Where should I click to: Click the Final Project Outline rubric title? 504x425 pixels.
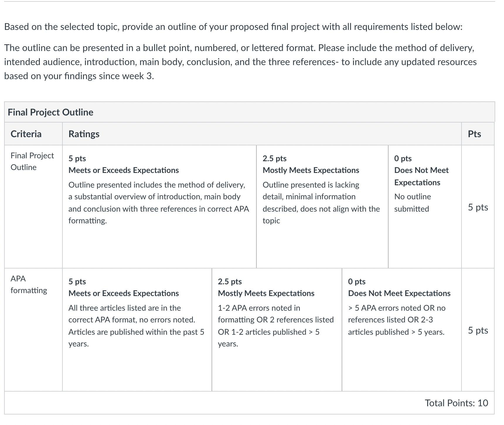50,112
